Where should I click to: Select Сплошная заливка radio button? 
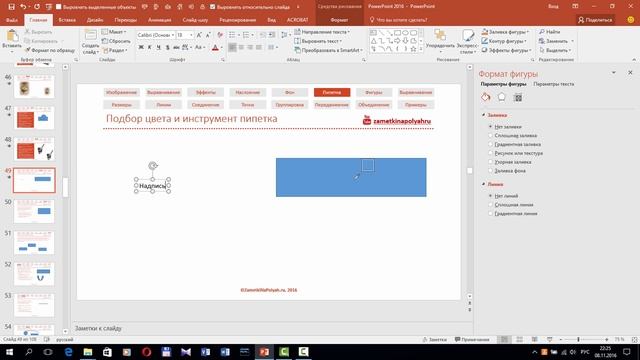click(x=491, y=136)
